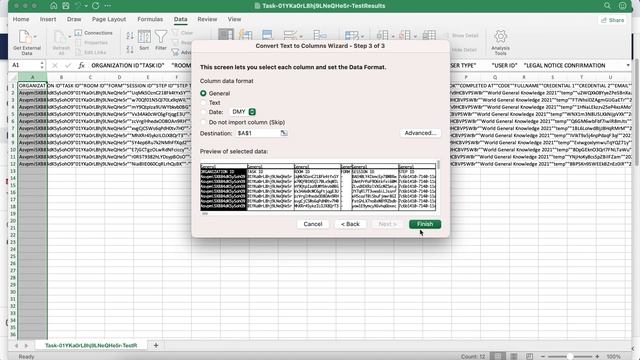
Task: Select the General column data format
Action: (203, 93)
